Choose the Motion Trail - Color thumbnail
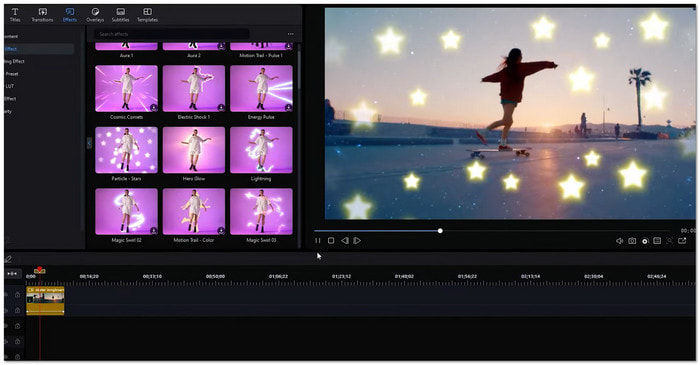The width and height of the screenshot is (700, 365). pyautogui.click(x=194, y=212)
